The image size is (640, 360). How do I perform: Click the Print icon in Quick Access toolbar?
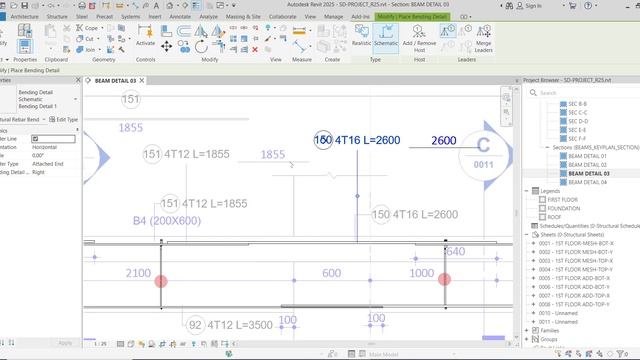pos(82,5)
